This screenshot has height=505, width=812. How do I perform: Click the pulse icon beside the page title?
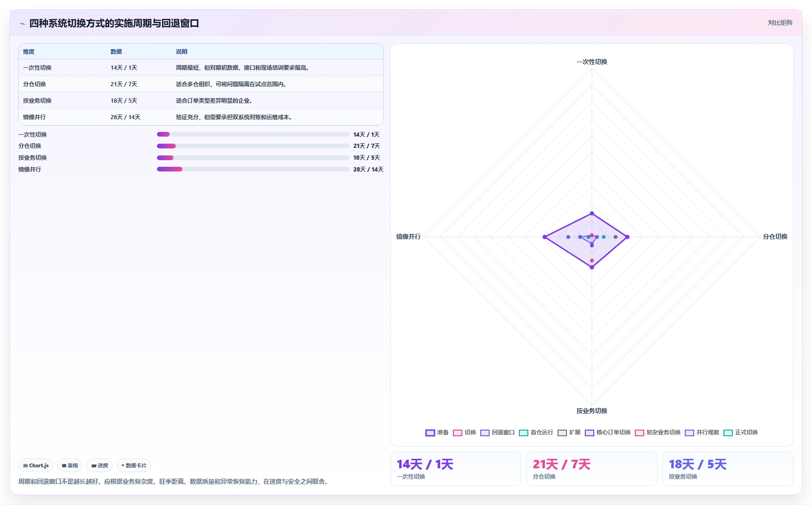22,23
